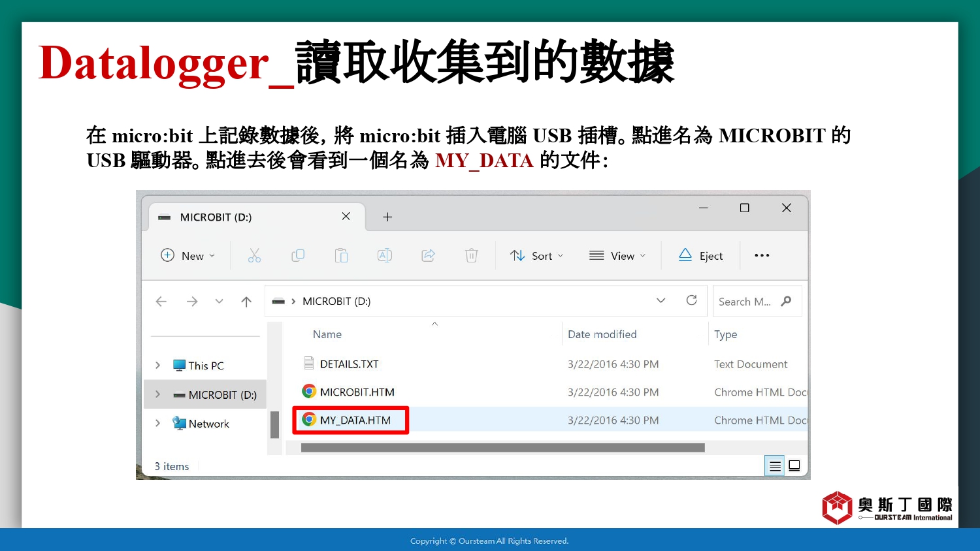Click the Chrome icon beside MY_DATA.HTM
980x551 pixels.
tap(309, 420)
